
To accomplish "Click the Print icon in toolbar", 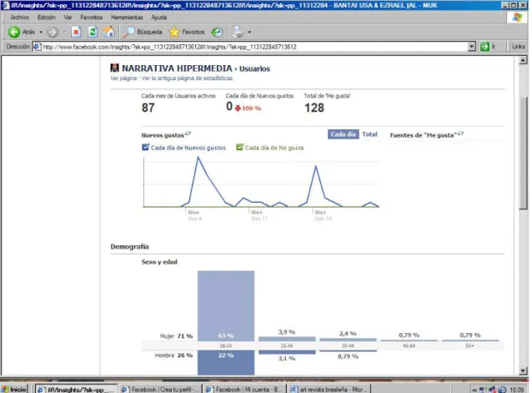I will (x=238, y=33).
